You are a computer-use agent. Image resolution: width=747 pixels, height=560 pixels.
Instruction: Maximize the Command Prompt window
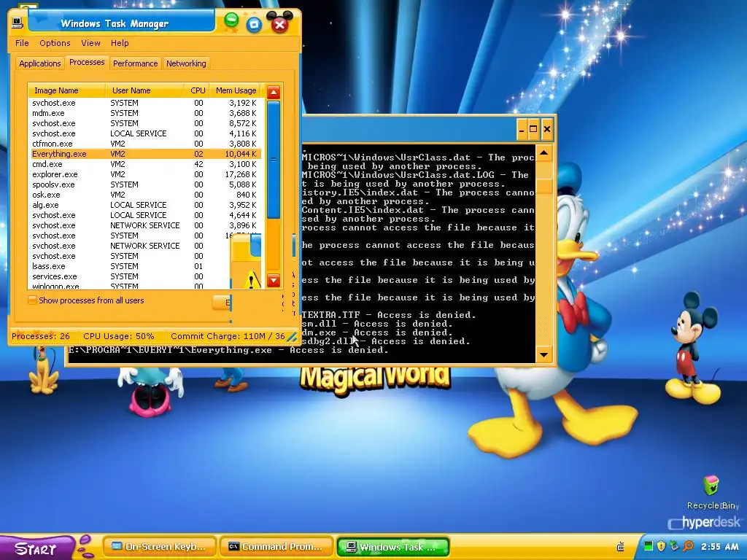click(533, 129)
